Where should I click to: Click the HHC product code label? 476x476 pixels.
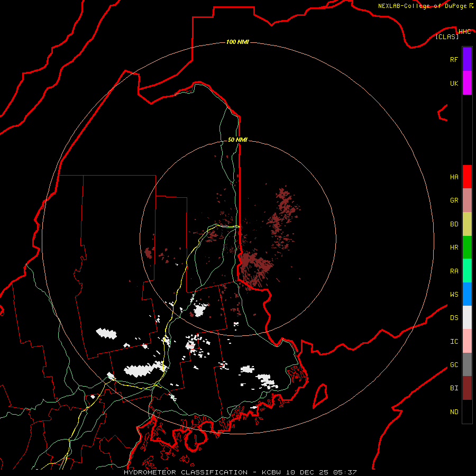(464, 32)
